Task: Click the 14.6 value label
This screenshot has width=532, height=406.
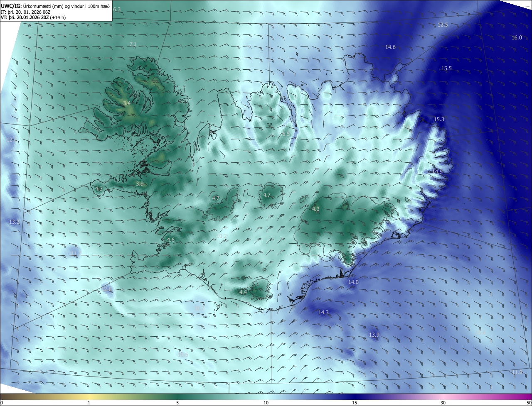Action: [x=390, y=47]
